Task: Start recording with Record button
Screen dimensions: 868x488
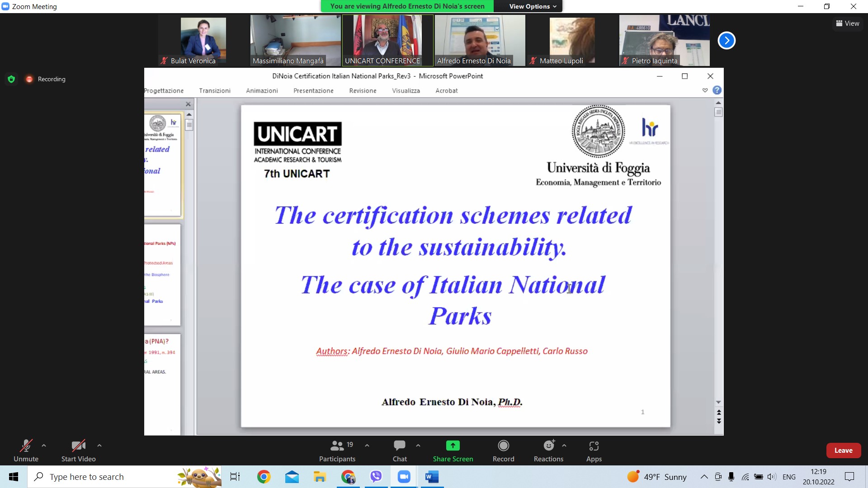Action: [x=503, y=451]
